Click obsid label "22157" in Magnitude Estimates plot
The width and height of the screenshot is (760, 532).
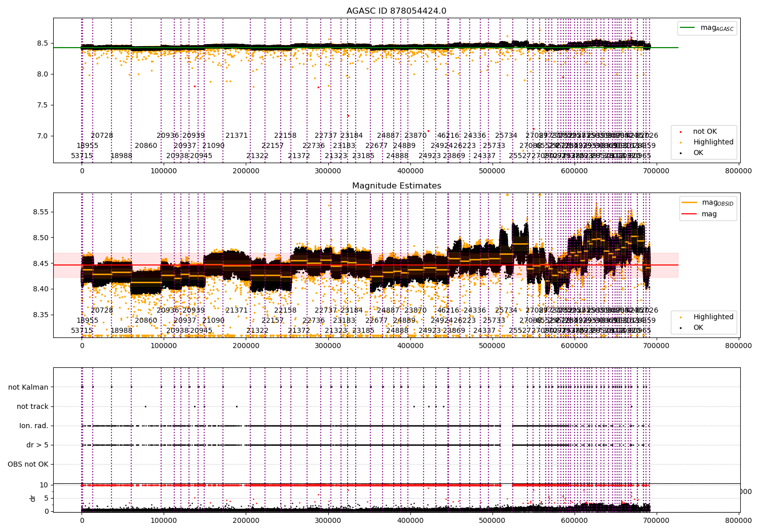point(273,320)
